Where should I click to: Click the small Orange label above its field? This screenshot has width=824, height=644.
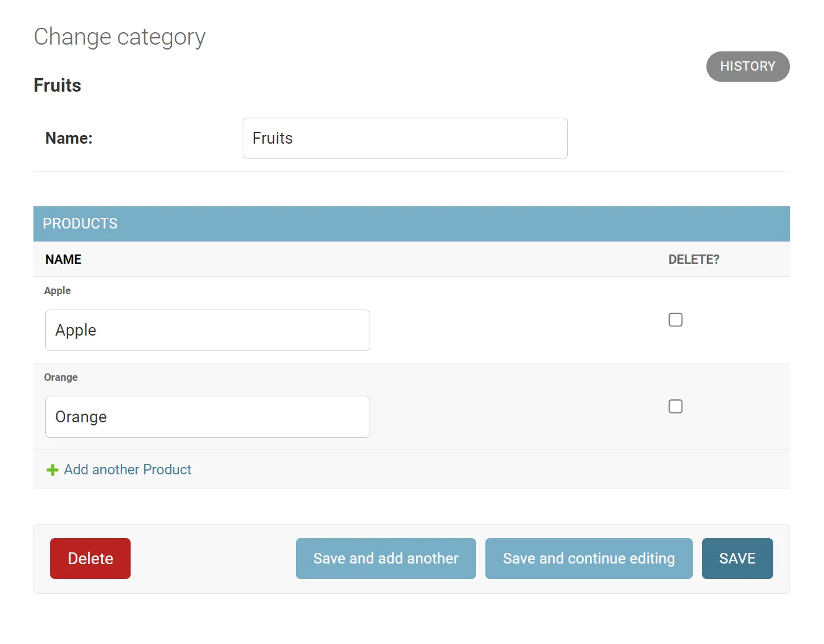point(61,377)
